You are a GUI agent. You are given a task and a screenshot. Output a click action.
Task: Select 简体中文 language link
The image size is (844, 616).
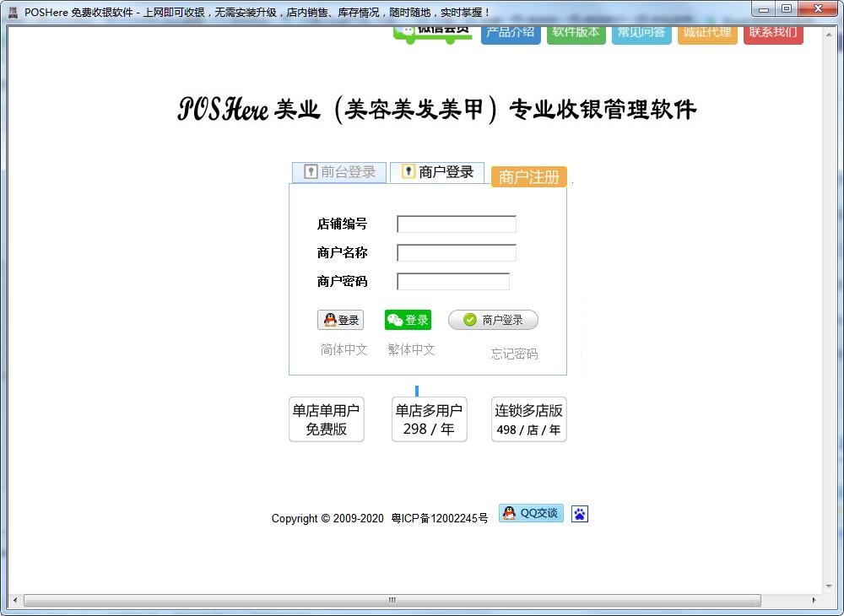pos(344,349)
